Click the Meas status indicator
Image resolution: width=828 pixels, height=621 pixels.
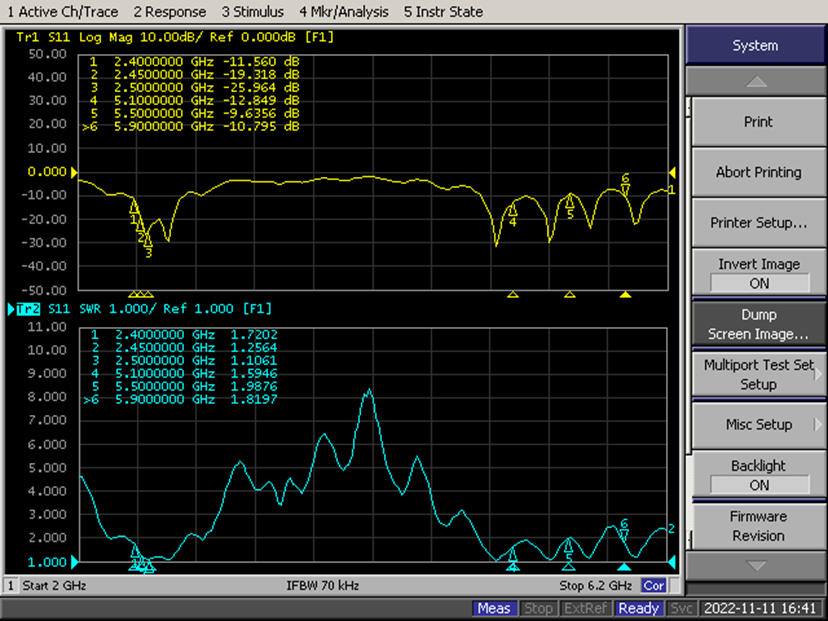click(494, 608)
